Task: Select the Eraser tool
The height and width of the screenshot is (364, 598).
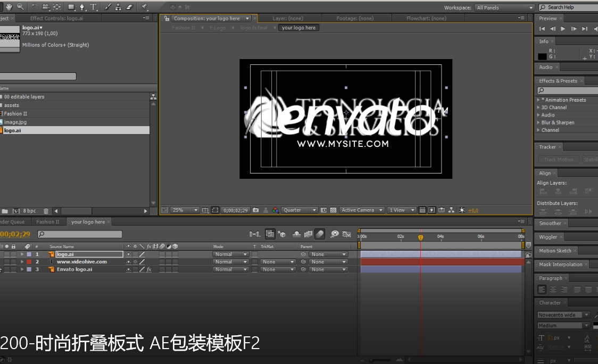Action: pos(129,7)
